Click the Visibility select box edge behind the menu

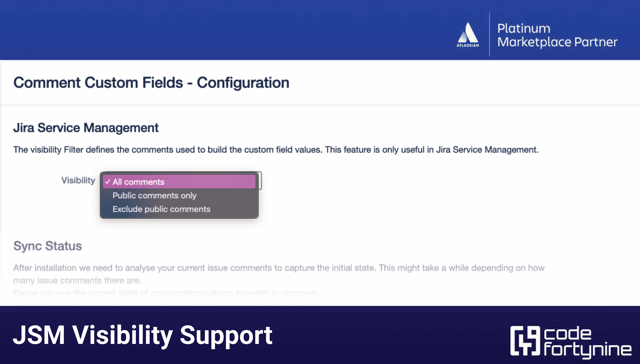(260, 181)
